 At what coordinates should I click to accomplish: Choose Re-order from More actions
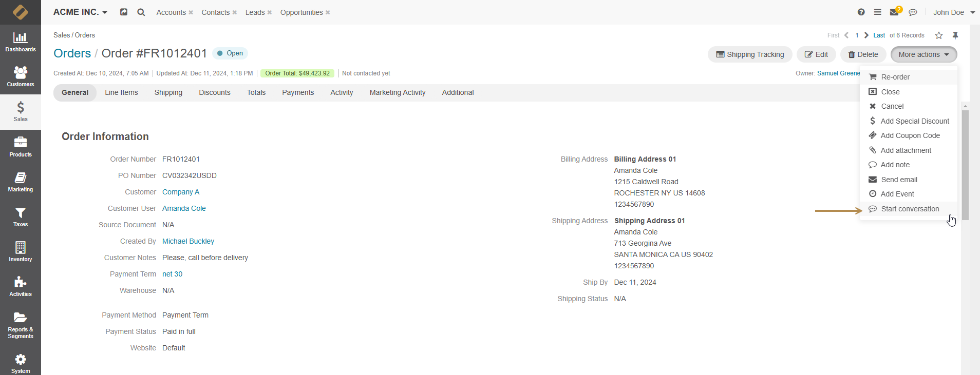[x=908, y=77]
